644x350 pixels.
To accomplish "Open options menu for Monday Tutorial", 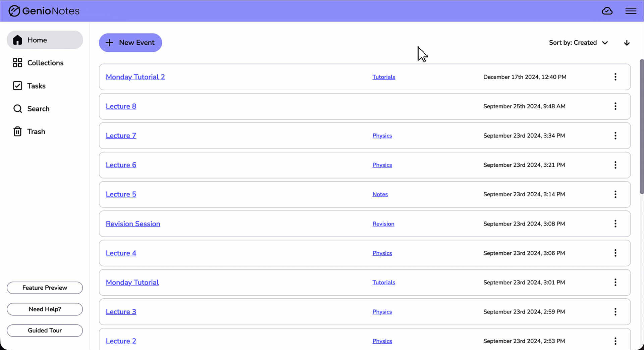I will (x=615, y=283).
